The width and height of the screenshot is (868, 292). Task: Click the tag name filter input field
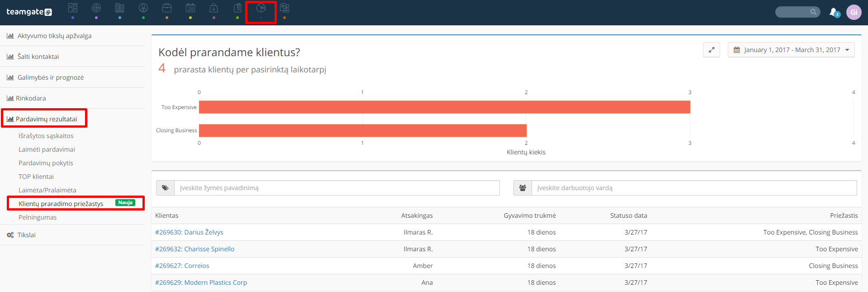(337, 188)
